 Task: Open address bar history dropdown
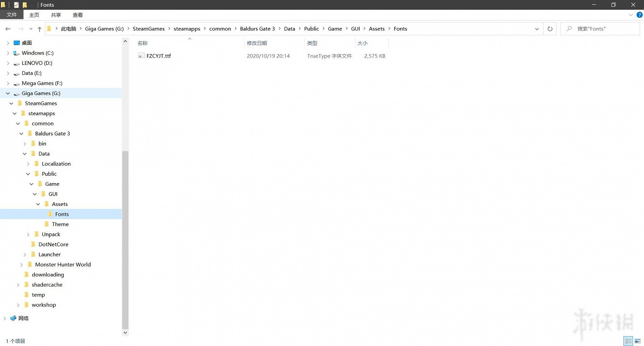pyautogui.click(x=537, y=29)
